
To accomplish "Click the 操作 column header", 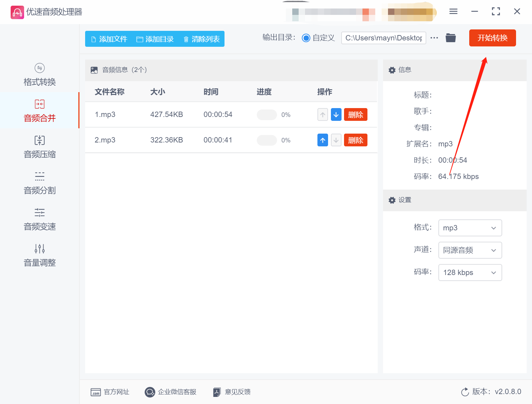I will (x=325, y=92).
